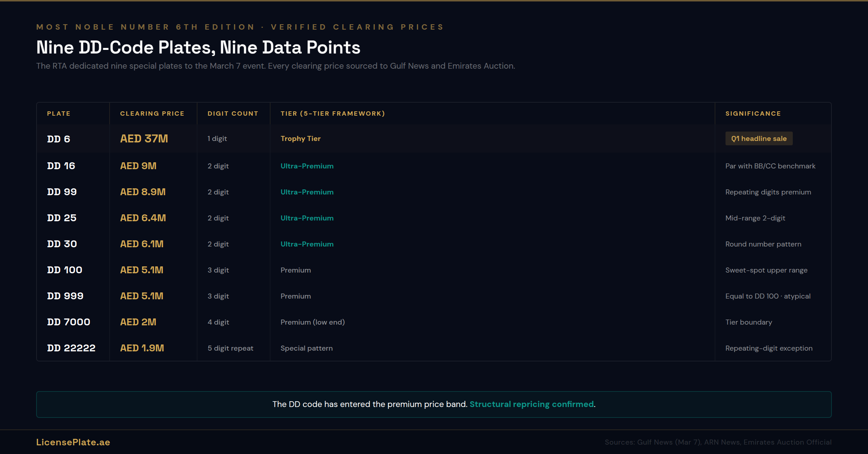Image resolution: width=868 pixels, height=454 pixels.
Task: Click Premium (low end) tier label
Action: click(312, 322)
